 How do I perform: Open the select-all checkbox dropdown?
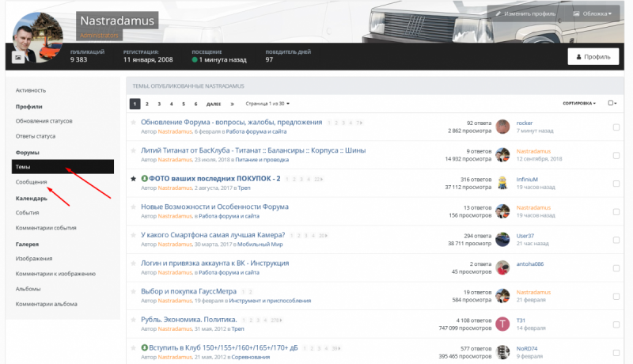pos(612,104)
